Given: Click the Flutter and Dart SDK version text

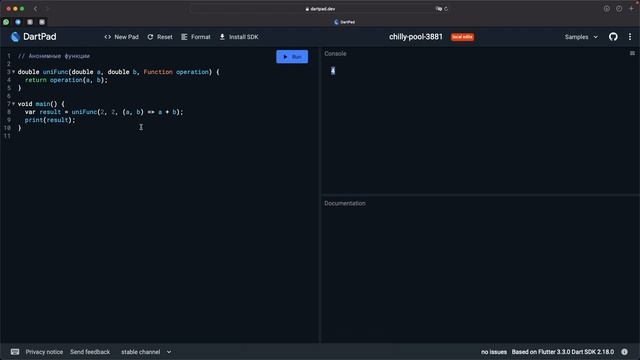Looking at the screenshot, I should (562, 352).
